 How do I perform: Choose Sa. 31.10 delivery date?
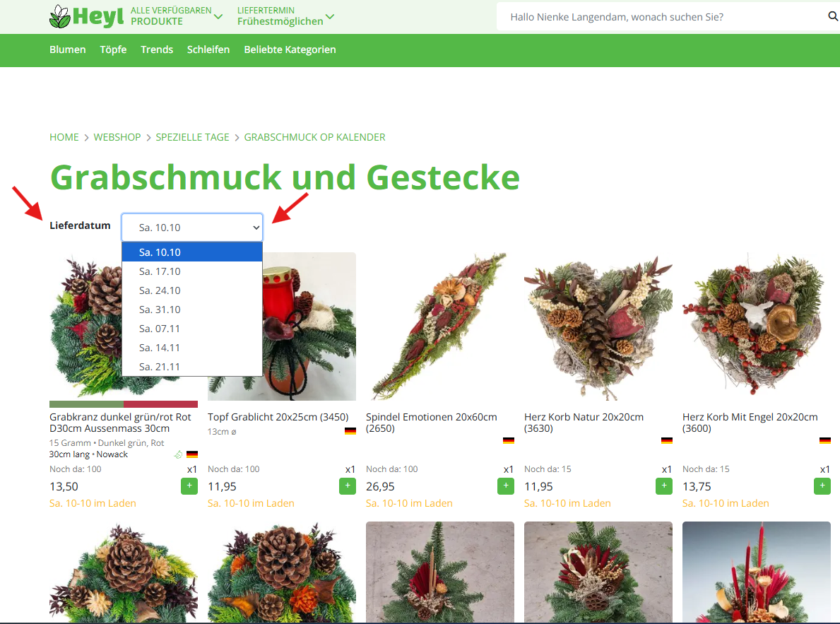click(x=192, y=310)
